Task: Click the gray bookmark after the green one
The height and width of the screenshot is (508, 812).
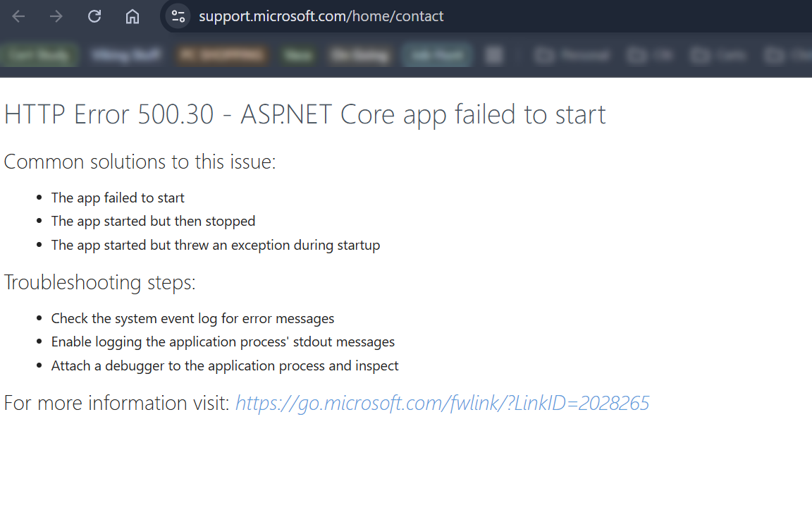Action: (x=359, y=55)
